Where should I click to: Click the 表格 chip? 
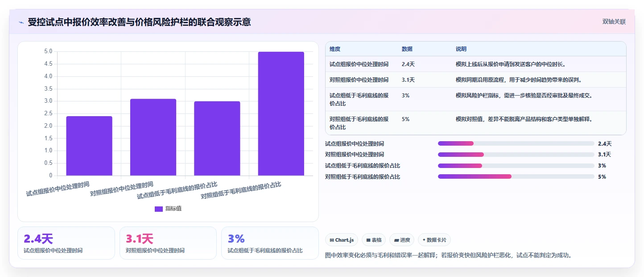pos(374,240)
